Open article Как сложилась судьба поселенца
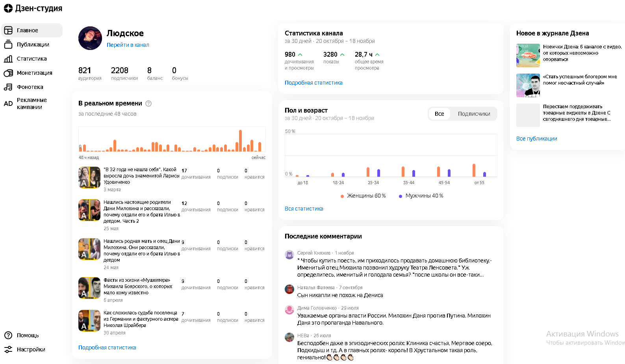 tap(141, 319)
